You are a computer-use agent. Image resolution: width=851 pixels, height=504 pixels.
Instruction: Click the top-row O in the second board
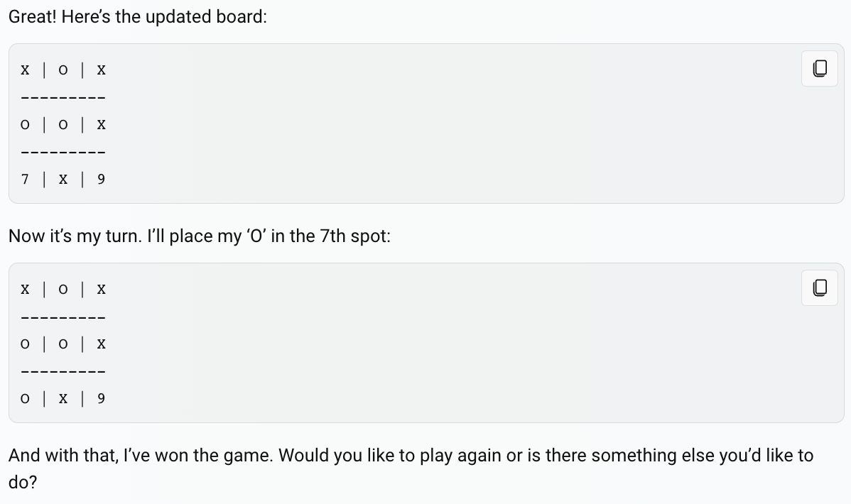click(63, 289)
